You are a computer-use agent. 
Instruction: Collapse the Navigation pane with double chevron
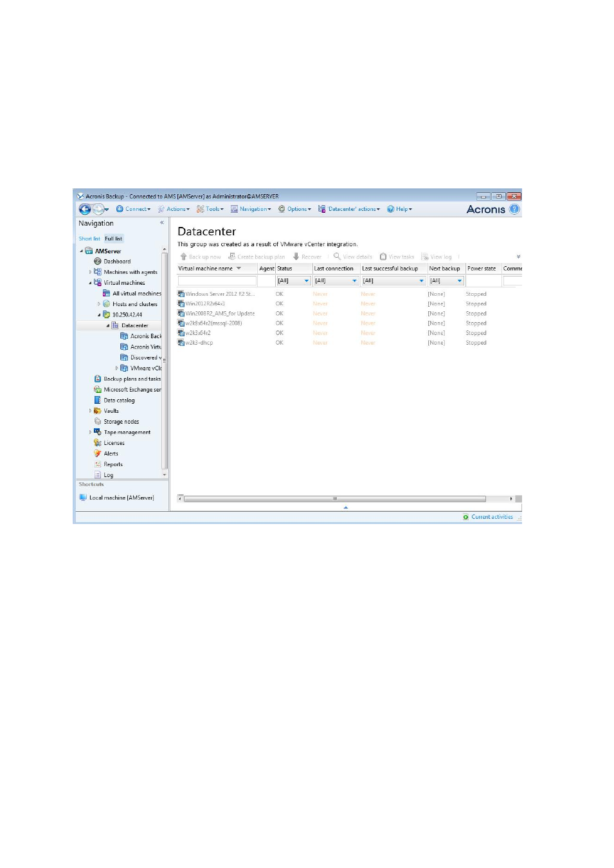click(162, 222)
